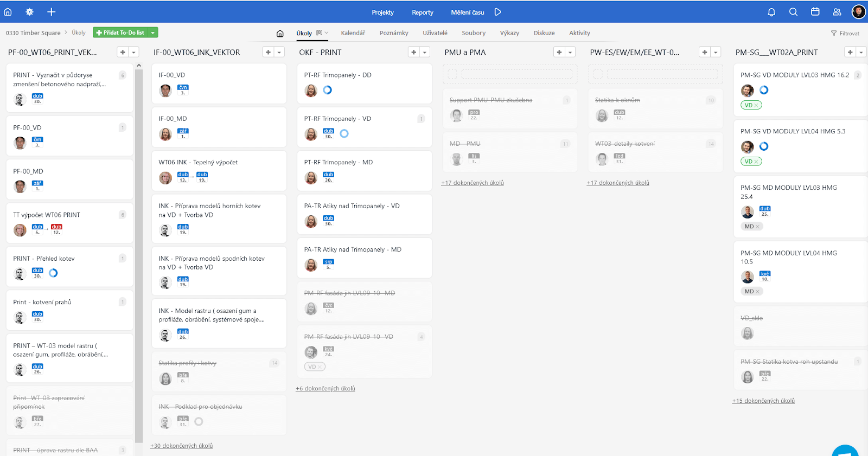Image resolution: width=868 pixels, height=456 pixels.
Task: Open the calendar icon in top bar
Action: pyautogui.click(x=815, y=12)
